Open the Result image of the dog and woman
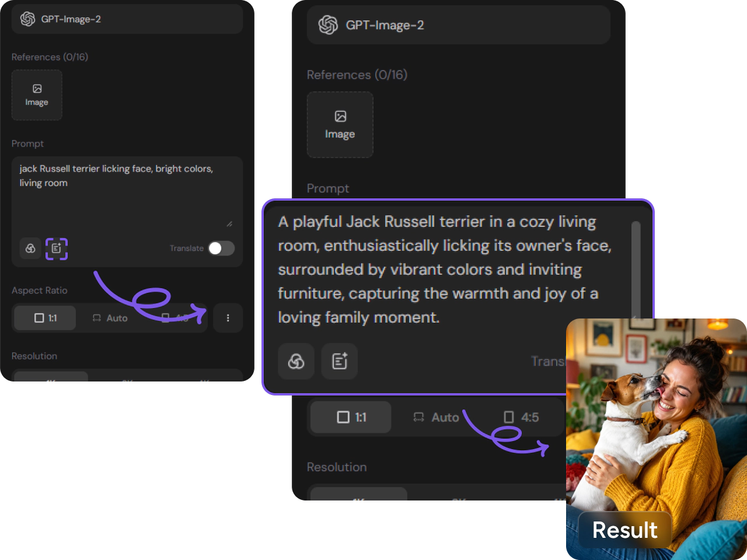The image size is (747, 560). pos(657,439)
